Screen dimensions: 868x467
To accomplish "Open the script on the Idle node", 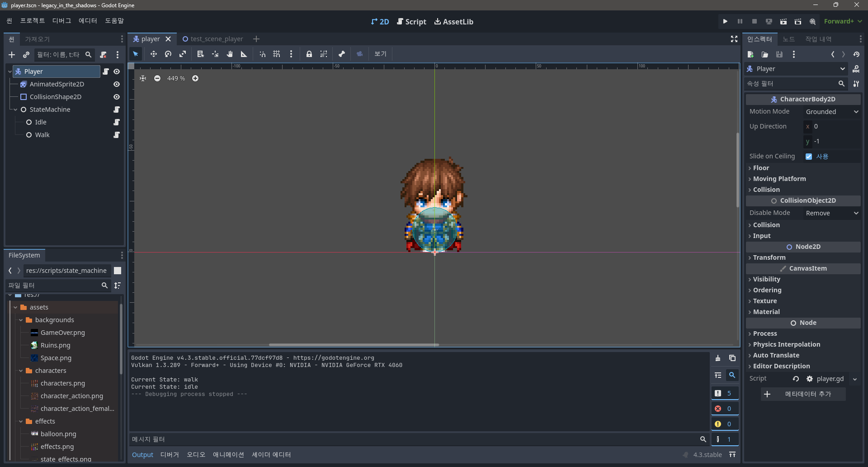I will point(117,122).
